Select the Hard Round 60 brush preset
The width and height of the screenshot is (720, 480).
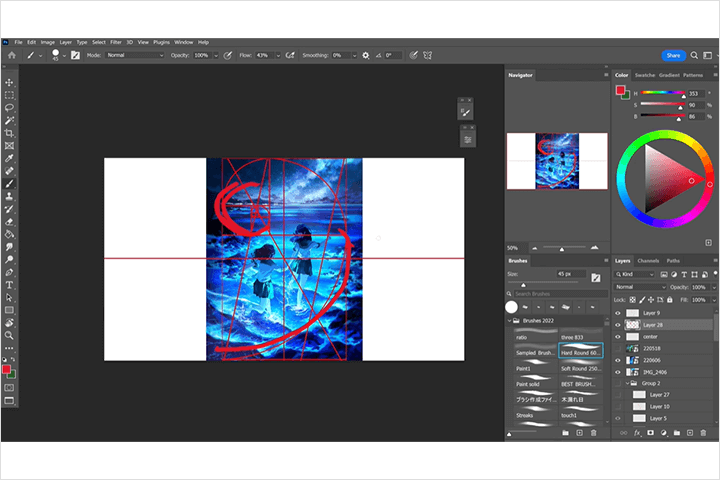[580, 350]
